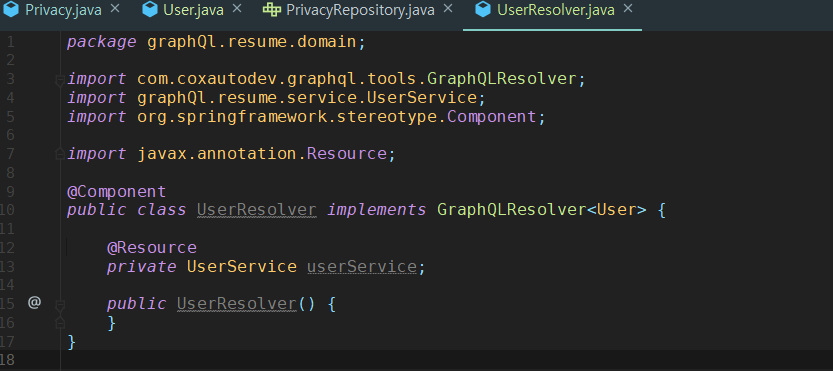Viewport: 833px width, 371px height.
Task: Click the closing brace on line 17
Action: pyautogui.click(x=72, y=341)
